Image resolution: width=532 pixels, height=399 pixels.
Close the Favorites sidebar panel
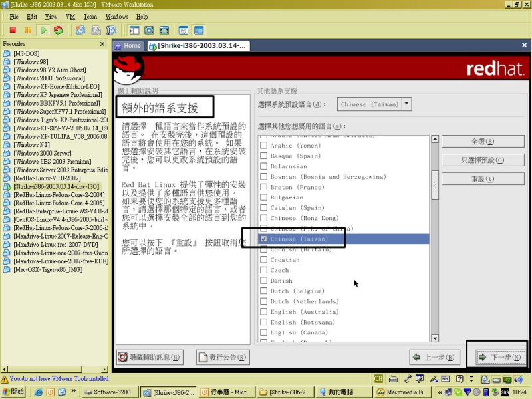point(102,44)
